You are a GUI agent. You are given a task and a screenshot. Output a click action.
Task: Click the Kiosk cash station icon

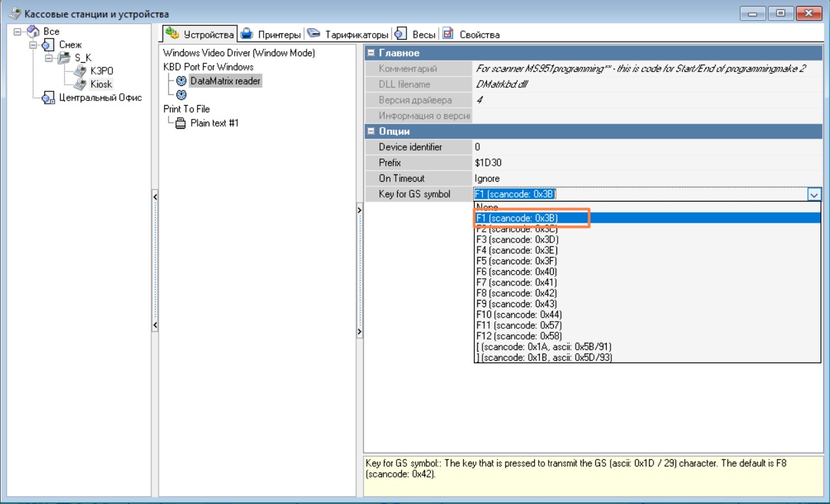(x=79, y=85)
